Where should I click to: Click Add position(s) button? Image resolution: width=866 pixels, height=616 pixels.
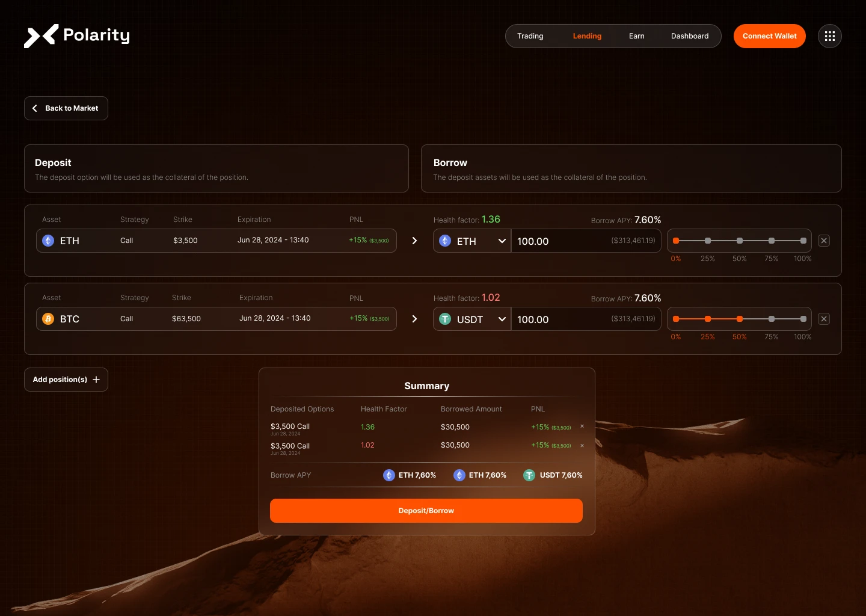[x=66, y=380]
